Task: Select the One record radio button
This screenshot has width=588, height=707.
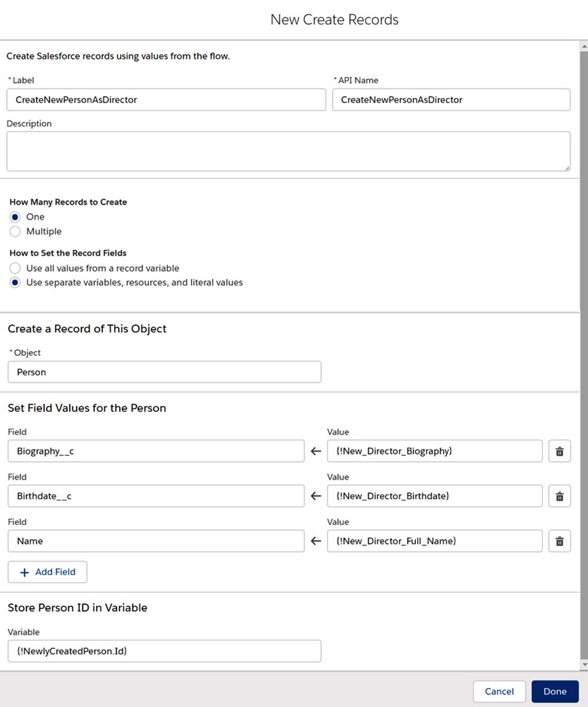Action: click(x=15, y=217)
